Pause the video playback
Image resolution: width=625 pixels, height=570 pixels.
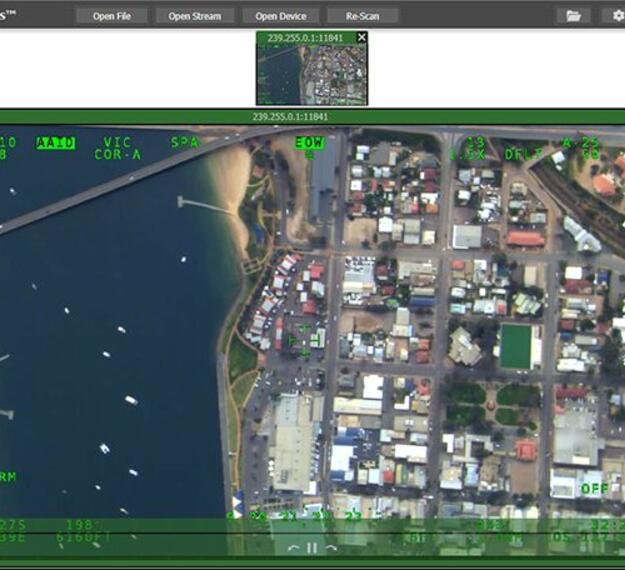pos(311,547)
